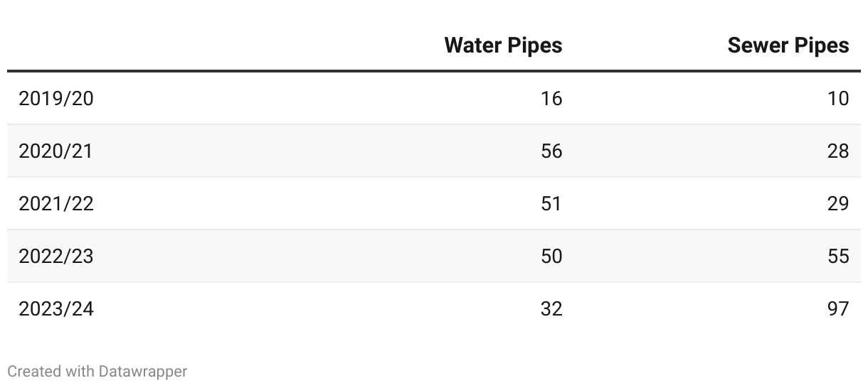Select the 2021/22 row label
This screenshot has width=868, height=388.
pyautogui.click(x=56, y=203)
